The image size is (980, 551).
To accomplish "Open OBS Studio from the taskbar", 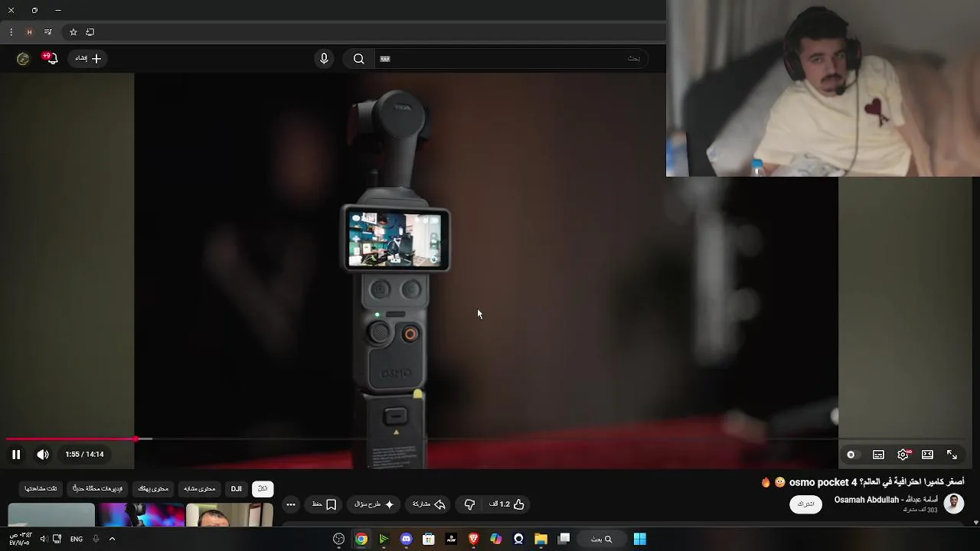I will coord(339,539).
